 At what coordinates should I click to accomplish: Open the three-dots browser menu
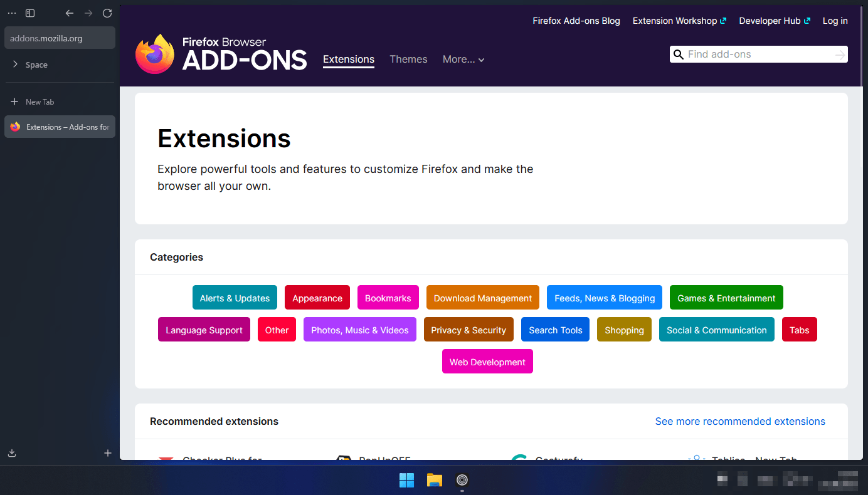(x=12, y=13)
